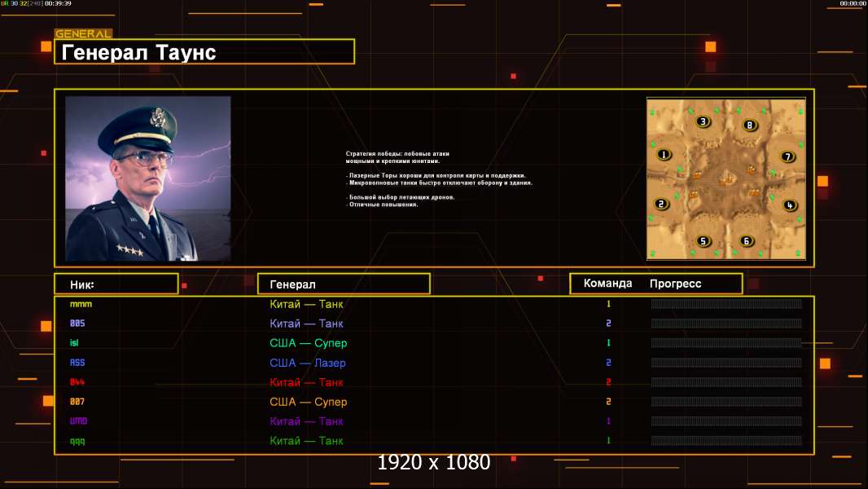Screen dimensions: 868x489
Task: Click start position 1 on the minimap
Action: tap(664, 154)
